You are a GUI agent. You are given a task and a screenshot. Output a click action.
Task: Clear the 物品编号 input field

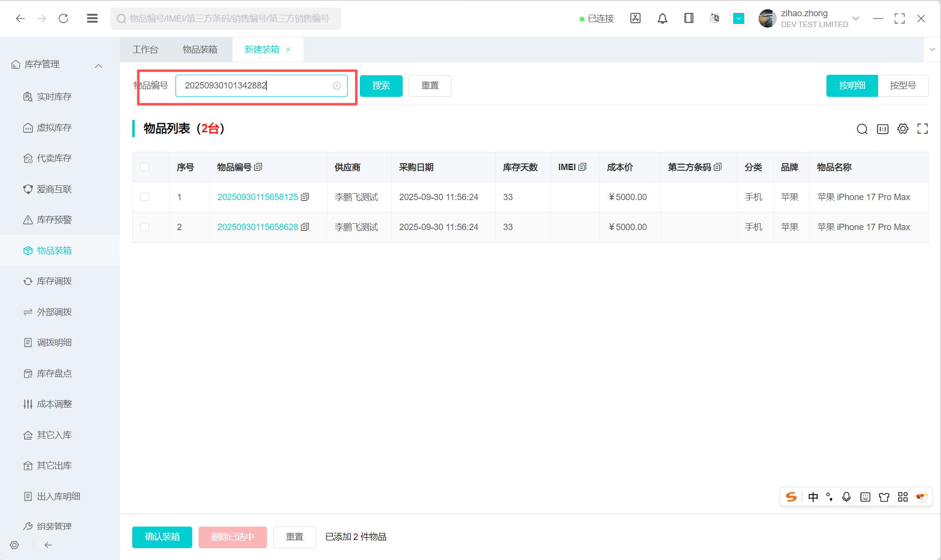click(x=337, y=86)
